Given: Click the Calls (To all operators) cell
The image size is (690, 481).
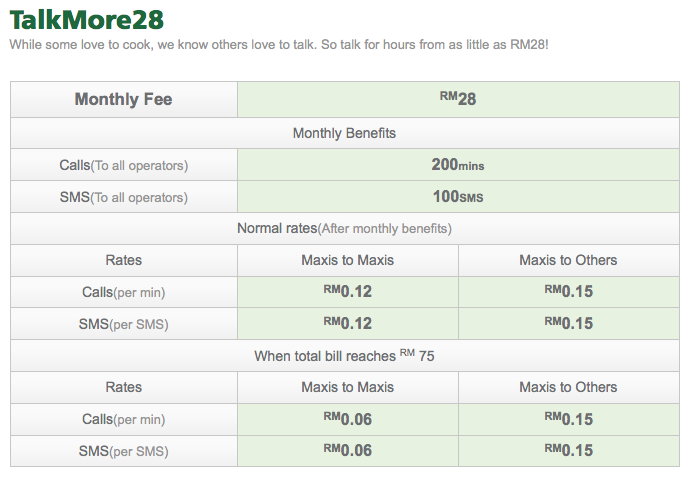Looking at the screenshot, I should [x=124, y=165].
